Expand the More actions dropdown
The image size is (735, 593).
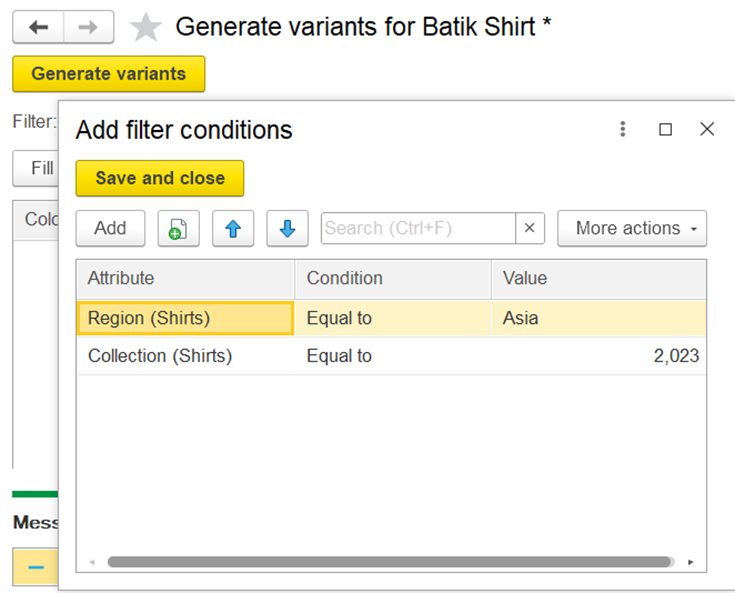pyautogui.click(x=632, y=228)
